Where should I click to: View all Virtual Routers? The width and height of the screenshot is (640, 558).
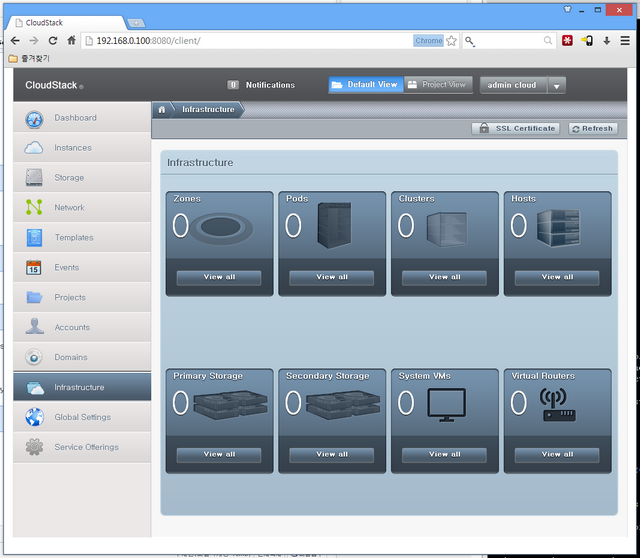[x=557, y=454]
